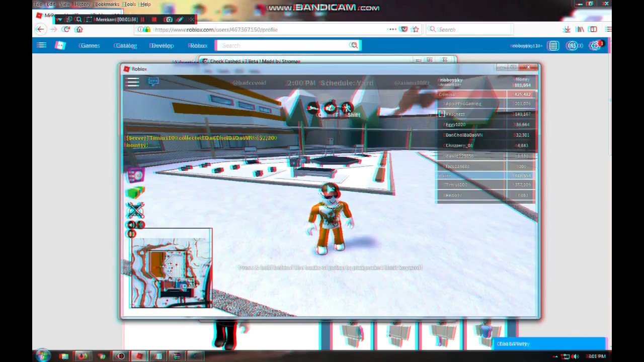Go to Robux on Roblox site
644x362 pixels.
198,45
